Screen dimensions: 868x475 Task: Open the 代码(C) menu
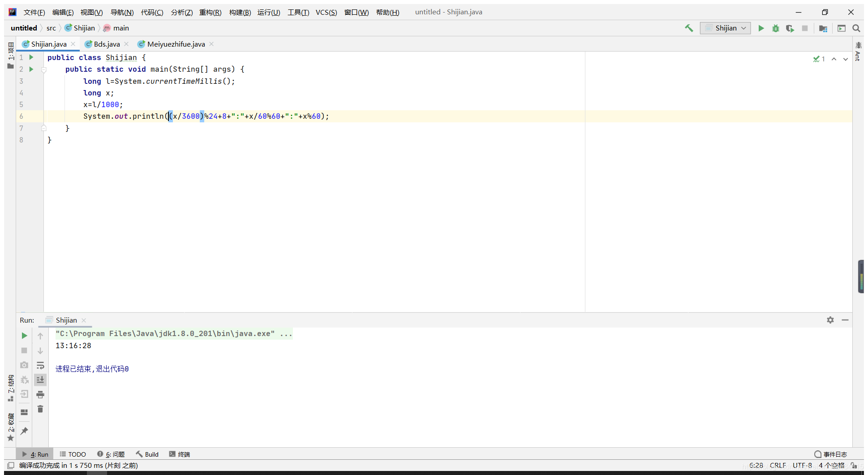pyautogui.click(x=152, y=12)
